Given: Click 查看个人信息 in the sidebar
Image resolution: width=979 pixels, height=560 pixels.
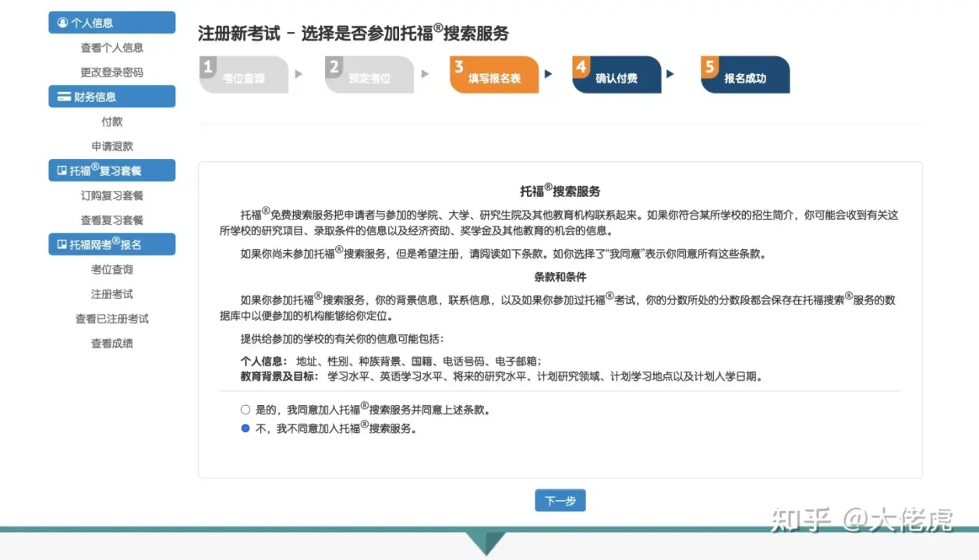Looking at the screenshot, I should [x=111, y=48].
